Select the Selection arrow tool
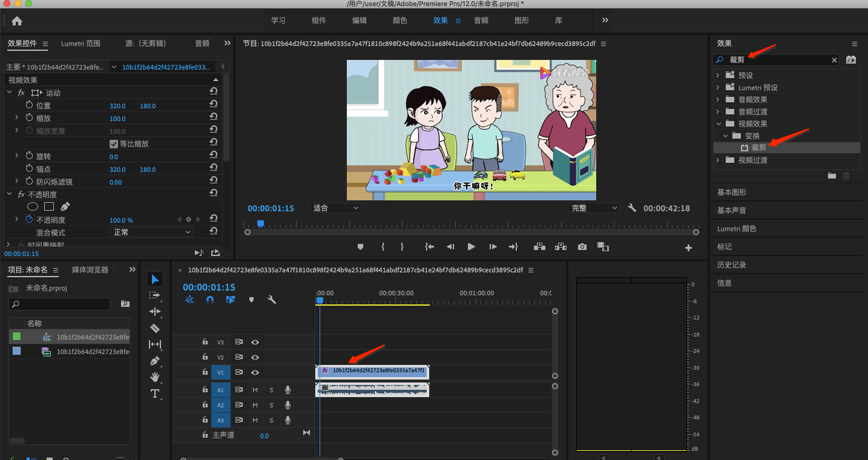 pos(155,279)
